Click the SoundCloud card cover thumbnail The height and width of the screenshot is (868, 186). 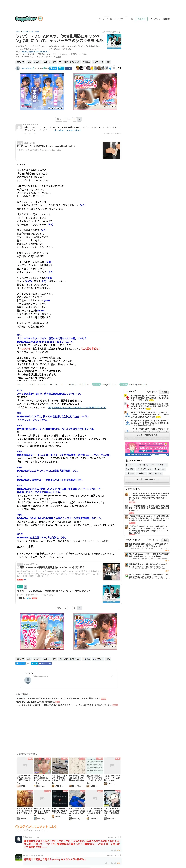point(111,150)
